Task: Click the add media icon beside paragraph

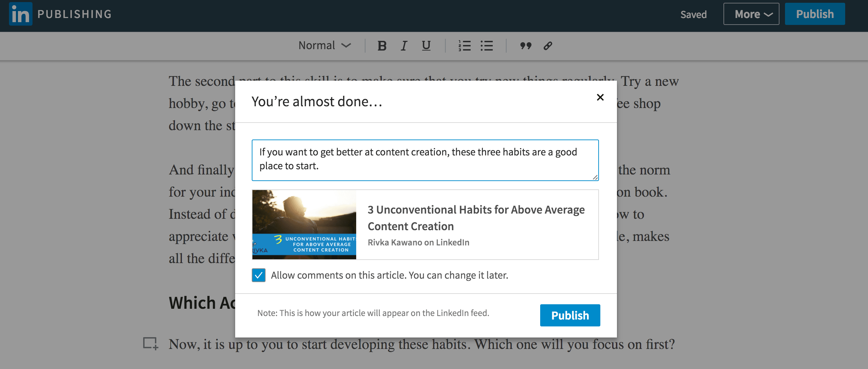Action: 150,343
